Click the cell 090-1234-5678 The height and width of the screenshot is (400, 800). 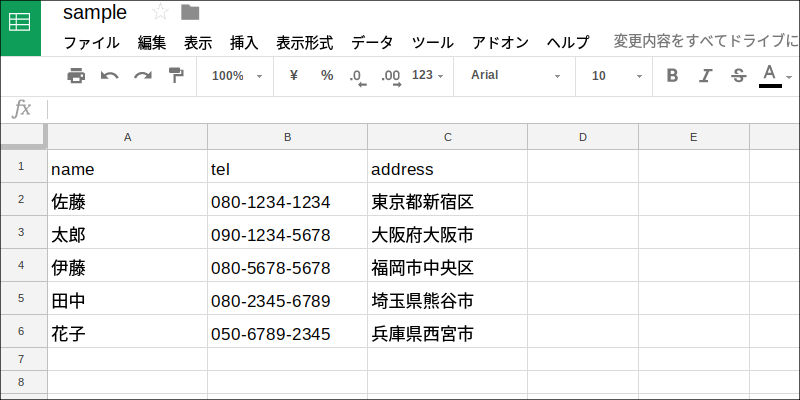[x=287, y=232]
